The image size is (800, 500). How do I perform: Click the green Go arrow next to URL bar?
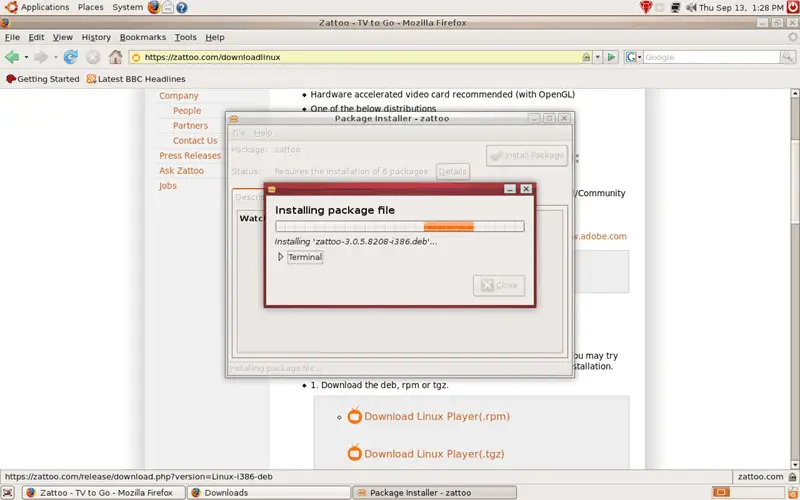point(611,57)
